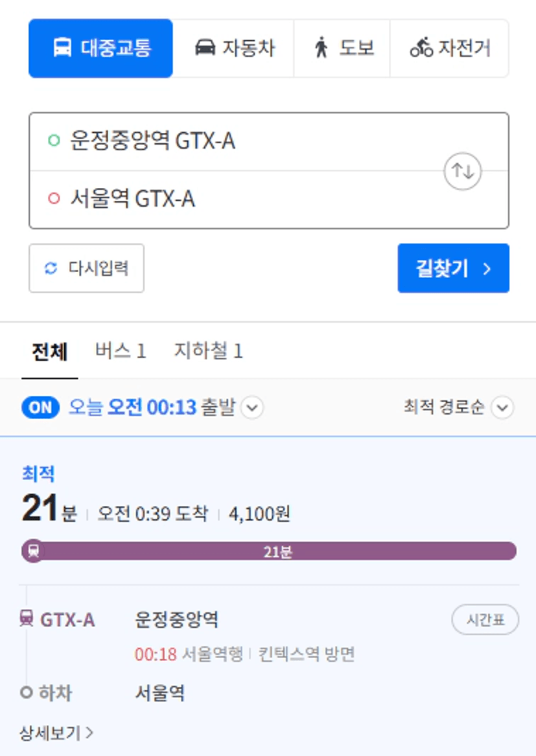Switch to the 지하철 1 tab

point(208,351)
